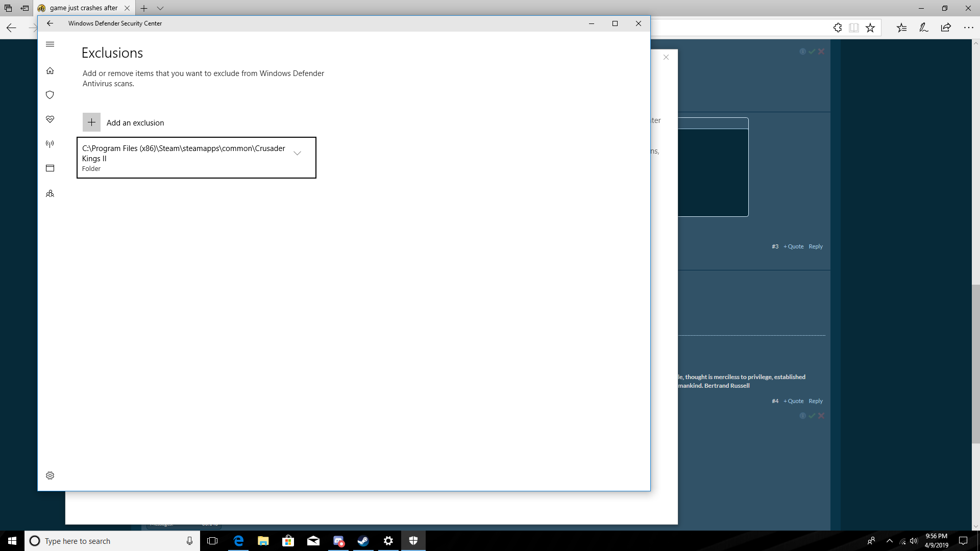The height and width of the screenshot is (551, 980).
Task: Open the Action Center notifications
Action: 963,541
